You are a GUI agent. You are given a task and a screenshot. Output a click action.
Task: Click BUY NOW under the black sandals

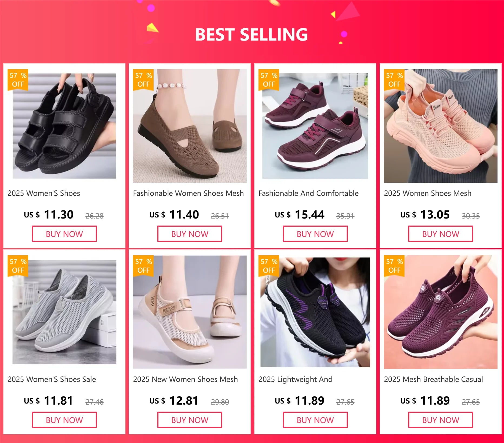64,234
